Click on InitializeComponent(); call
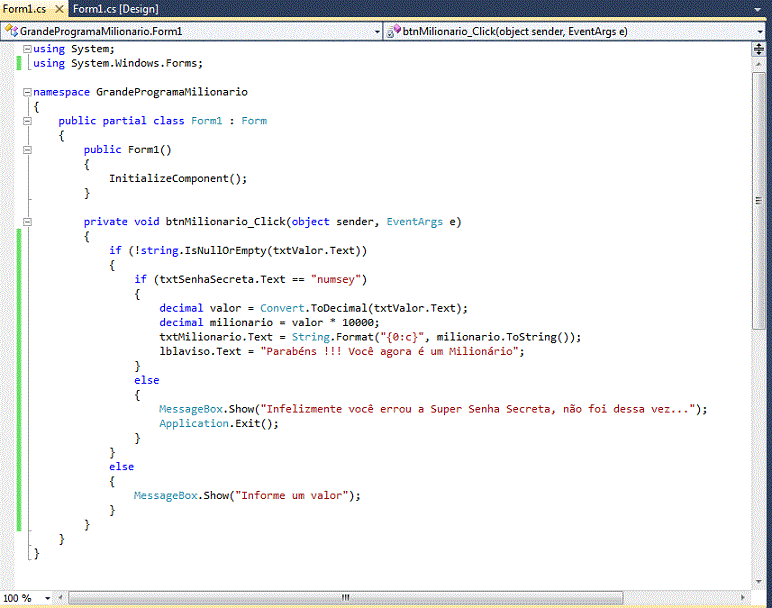Screen dimensions: 772x608 pos(178,179)
